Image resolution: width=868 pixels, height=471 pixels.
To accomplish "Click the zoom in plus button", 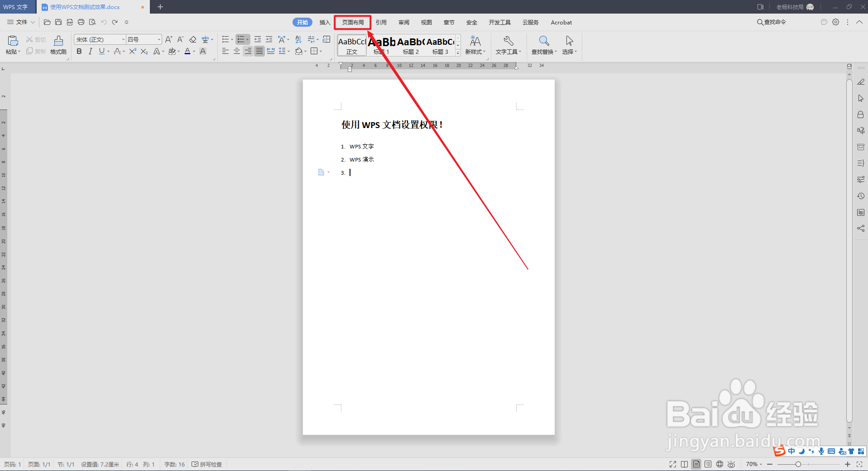I will (848, 464).
